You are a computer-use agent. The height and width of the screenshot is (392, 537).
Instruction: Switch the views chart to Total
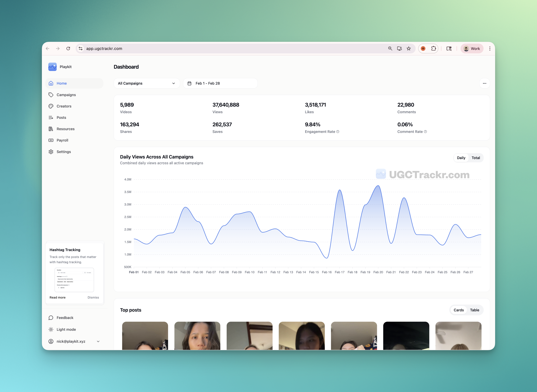click(476, 158)
